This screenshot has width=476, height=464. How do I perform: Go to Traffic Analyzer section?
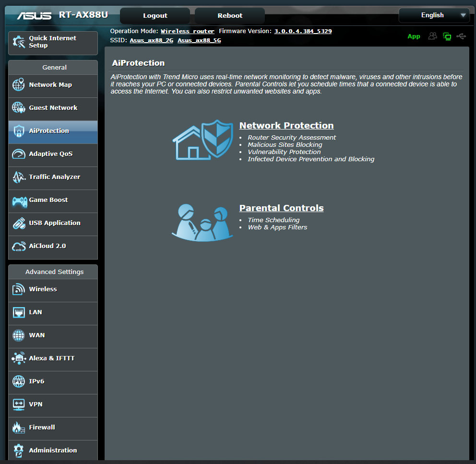coord(53,178)
